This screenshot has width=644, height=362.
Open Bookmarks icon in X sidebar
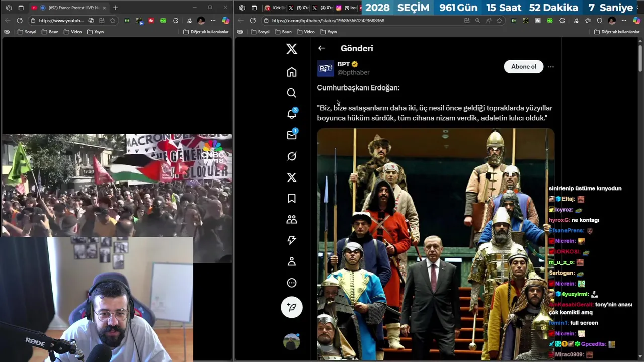(292, 198)
